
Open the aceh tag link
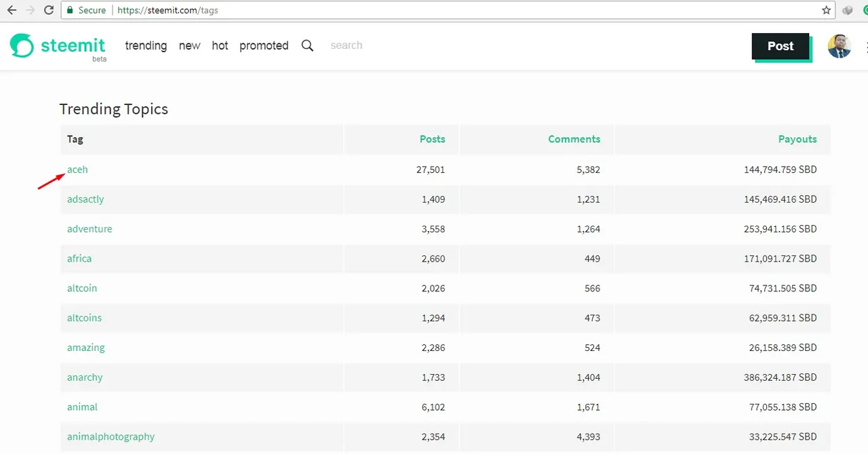tap(77, 169)
